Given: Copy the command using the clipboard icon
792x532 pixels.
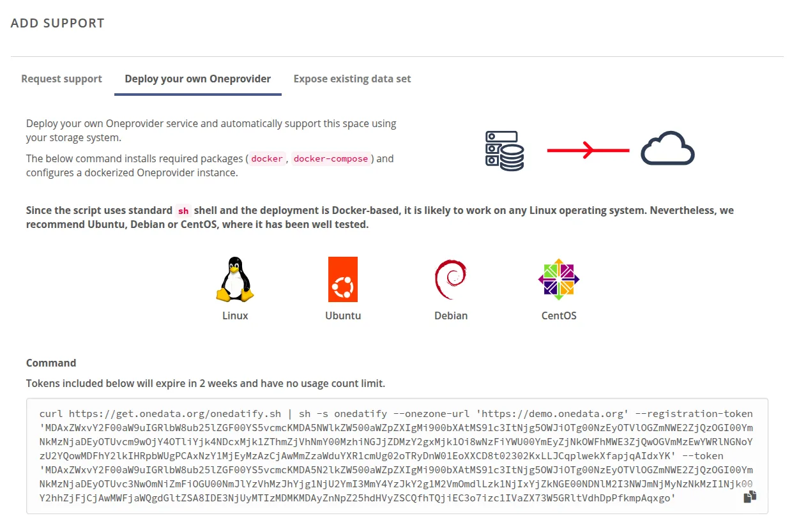Looking at the screenshot, I should point(750,496).
